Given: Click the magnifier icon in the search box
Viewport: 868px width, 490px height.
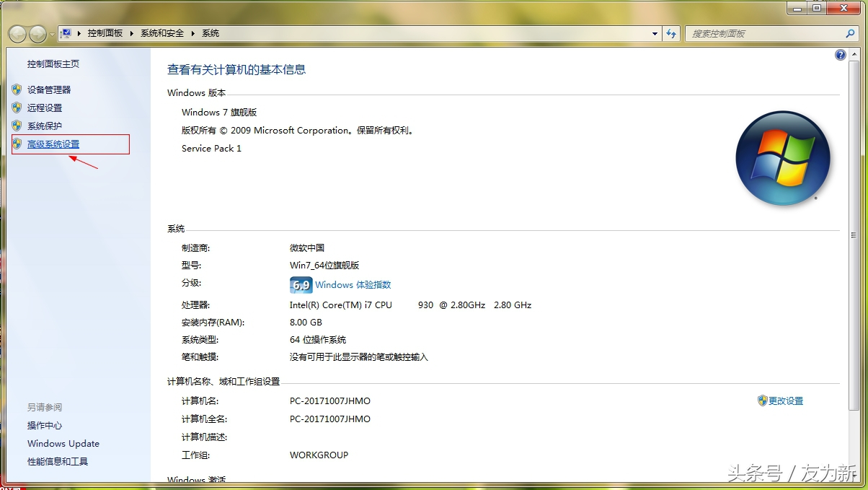Looking at the screenshot, I should [x=851, y=33].
